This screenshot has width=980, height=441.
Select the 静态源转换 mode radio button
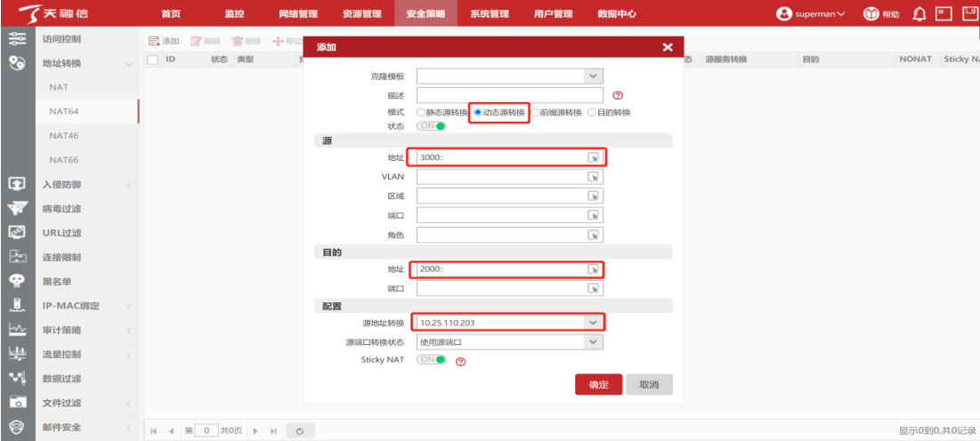pyautogui.click(x=421, y=112)
